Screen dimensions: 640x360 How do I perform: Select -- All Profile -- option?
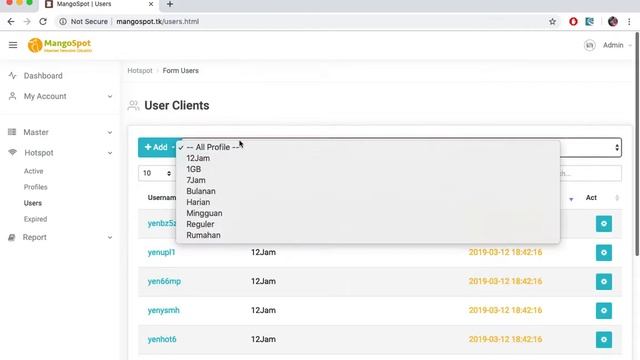[x=368, y=147]
